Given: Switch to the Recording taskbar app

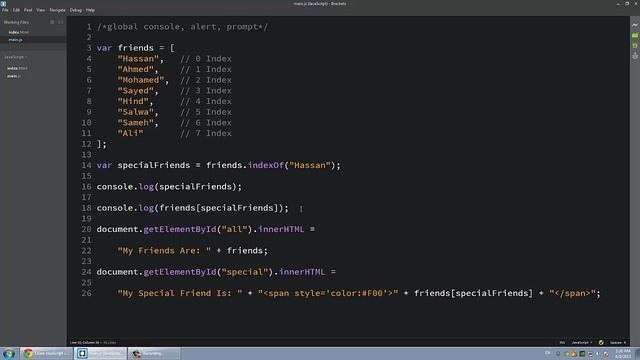Looking at the screenshot, I should coord(154,353).
